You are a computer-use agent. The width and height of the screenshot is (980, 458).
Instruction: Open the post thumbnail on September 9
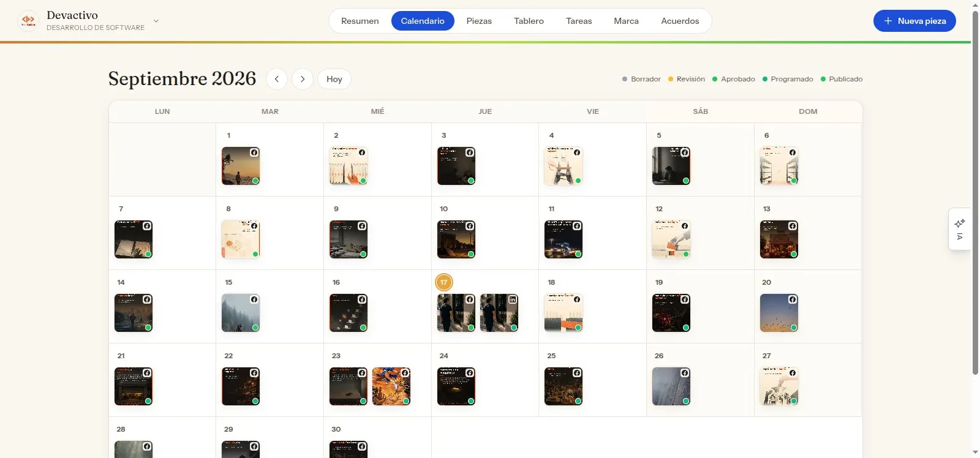[349, 239]
